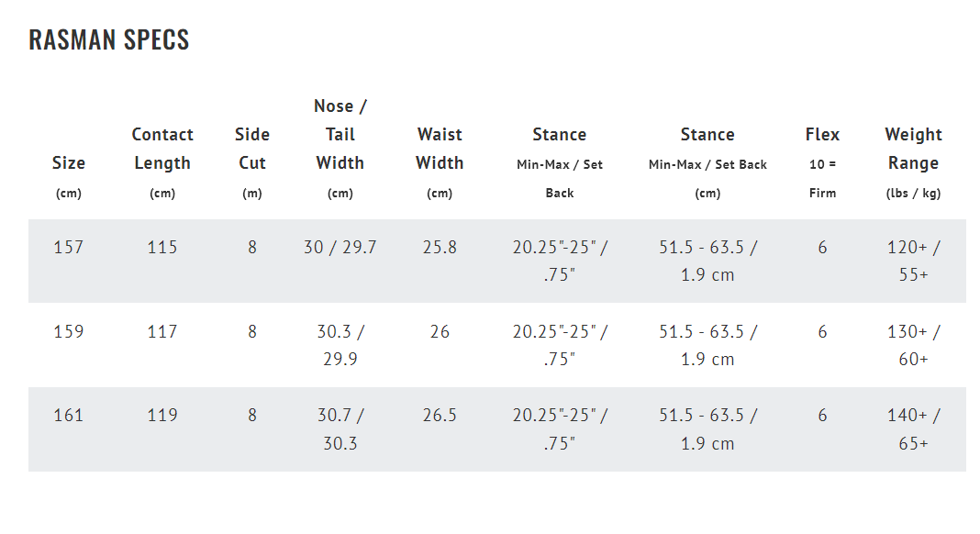Click the RASMAN SPECS heading
Screen dimensions: 980x534
pos(109,40)
